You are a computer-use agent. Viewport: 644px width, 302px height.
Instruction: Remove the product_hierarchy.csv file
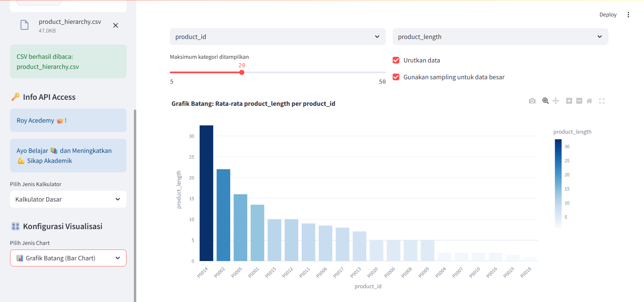pos(115,26)
